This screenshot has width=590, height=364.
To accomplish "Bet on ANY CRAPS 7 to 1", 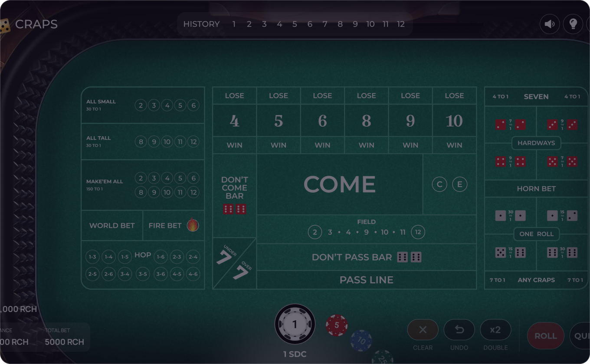I will [x=536, y=280].
